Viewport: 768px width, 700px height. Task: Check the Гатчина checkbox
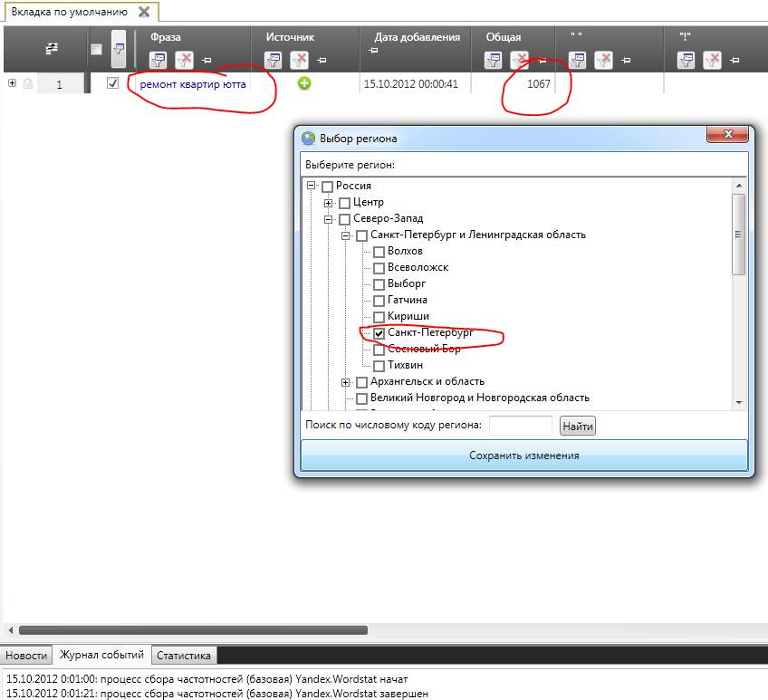379,301
